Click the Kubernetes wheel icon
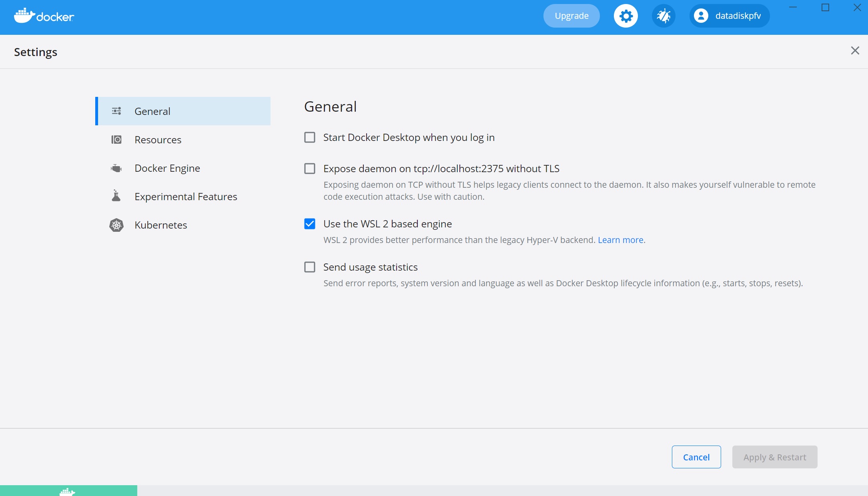Viewport: 868px width, 496px height. tap(116, 225)
